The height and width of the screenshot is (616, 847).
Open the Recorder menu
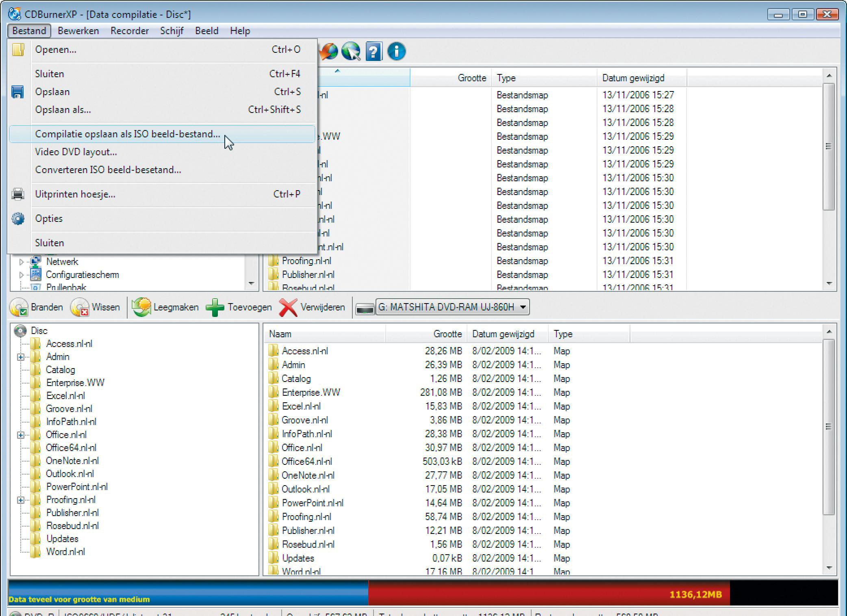point(129,31)
